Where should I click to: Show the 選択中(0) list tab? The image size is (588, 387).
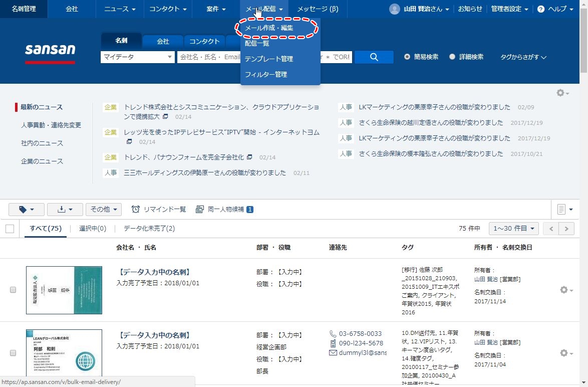tap(93, 228)
